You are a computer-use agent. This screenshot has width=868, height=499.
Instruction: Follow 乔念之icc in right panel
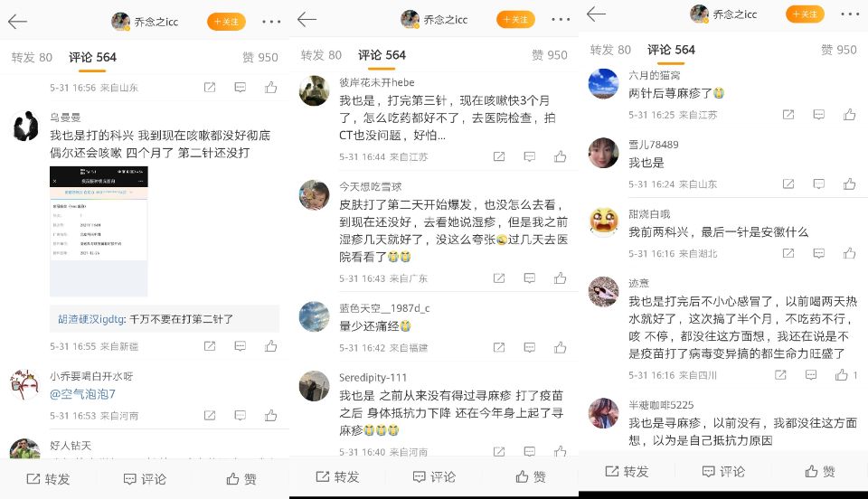coord(805,14)
